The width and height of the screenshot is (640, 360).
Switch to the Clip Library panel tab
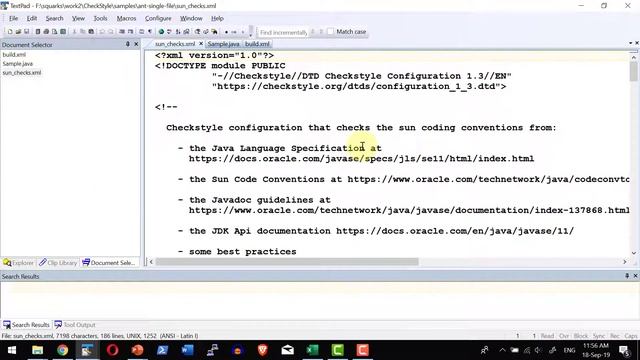(x=58, y=263)
